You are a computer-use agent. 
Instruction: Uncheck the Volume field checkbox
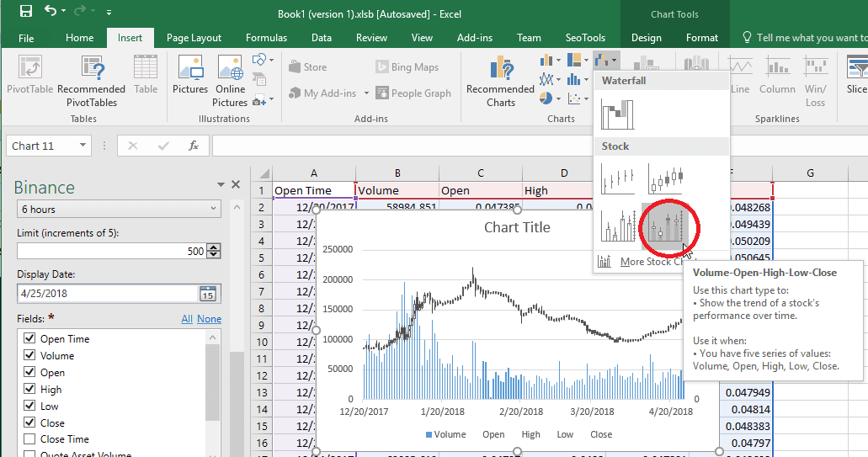(29, 355)
